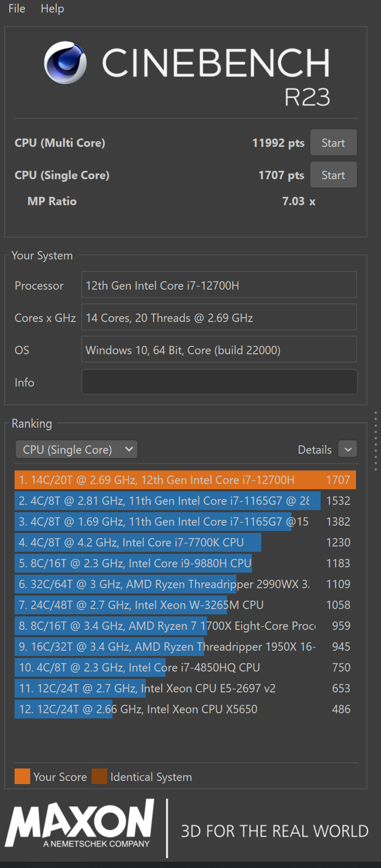Select ranking row 1 i7-12700H
The width and height of the screenshot is (381, 868).
[x=185, y=480]
